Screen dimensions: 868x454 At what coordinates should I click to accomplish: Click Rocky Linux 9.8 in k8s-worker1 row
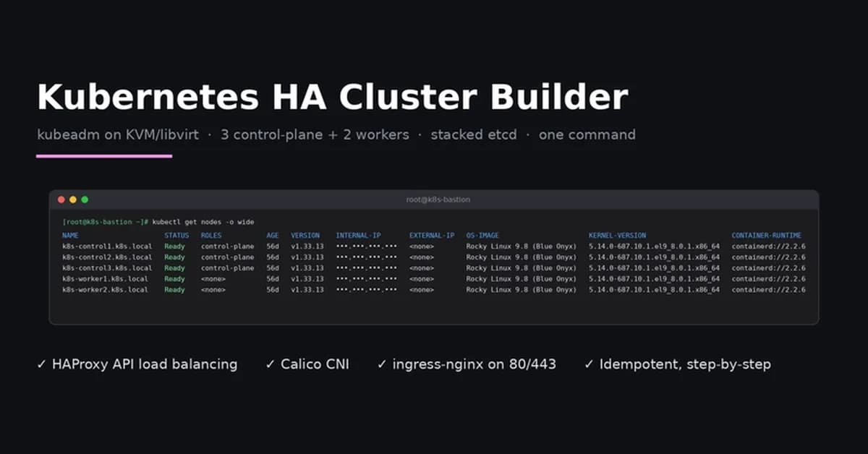[521, 279]
